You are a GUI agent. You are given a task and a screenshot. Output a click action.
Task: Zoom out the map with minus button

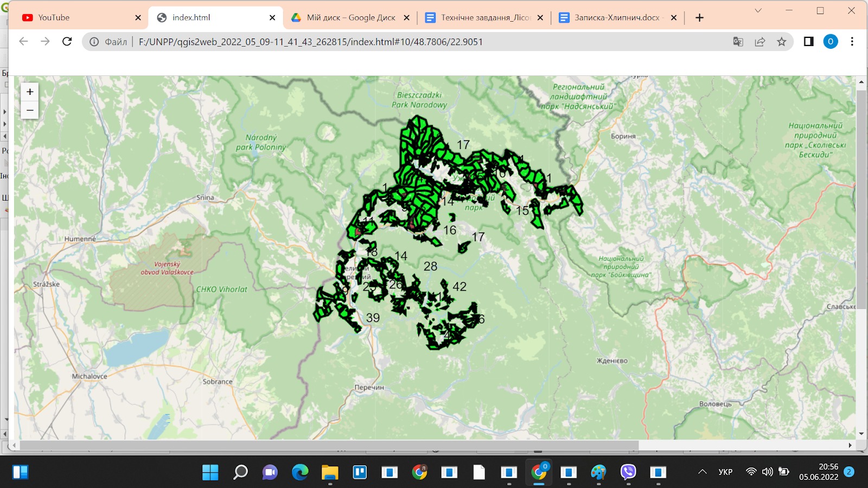coord(30,110)
